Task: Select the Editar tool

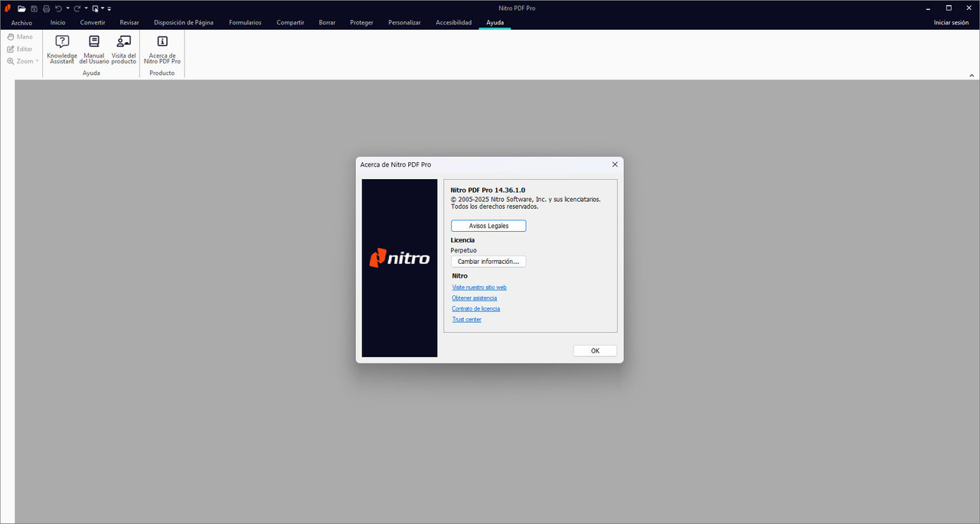Action: [x=20, y=49]
